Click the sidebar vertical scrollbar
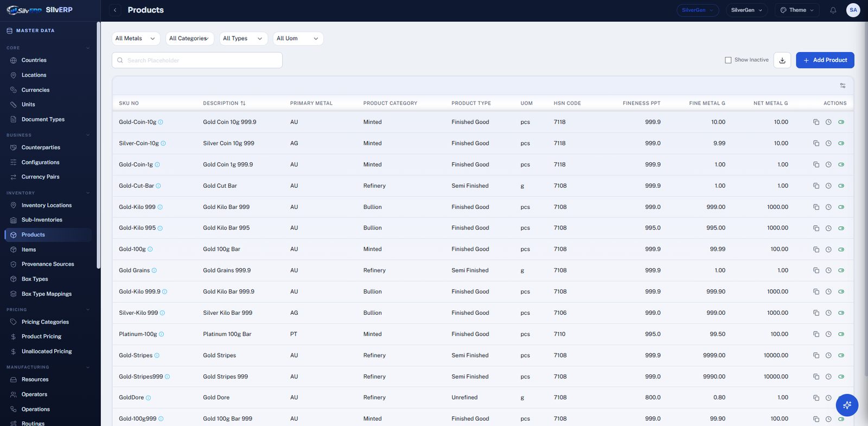The image size is (868, 426). [x=98, y=145]
